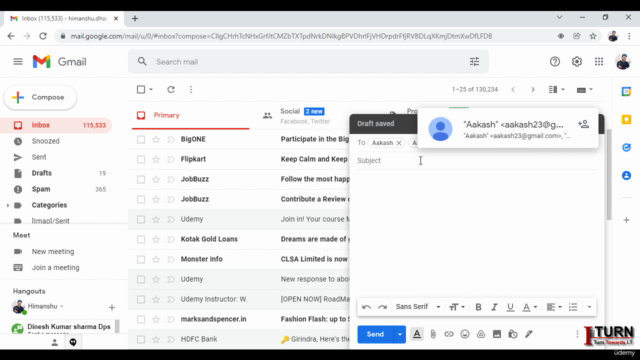Click the Subject field

click(476, 160)
